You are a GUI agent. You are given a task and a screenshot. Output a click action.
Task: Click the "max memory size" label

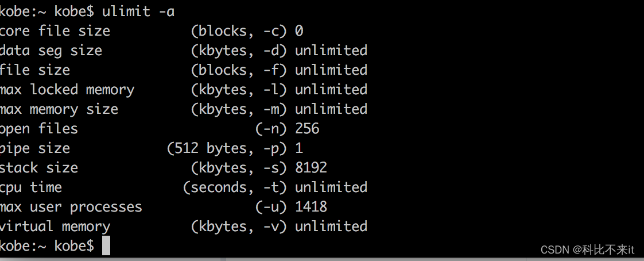[59, 109]
